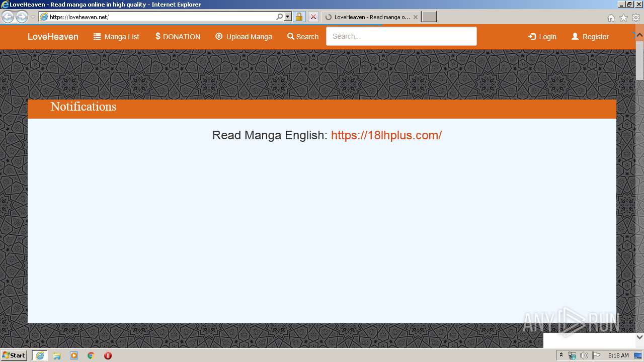Image resolution: width=644 pixels, height=362 pixels.
Task: Open IE Tools gear icon
Action: (636, 18)
